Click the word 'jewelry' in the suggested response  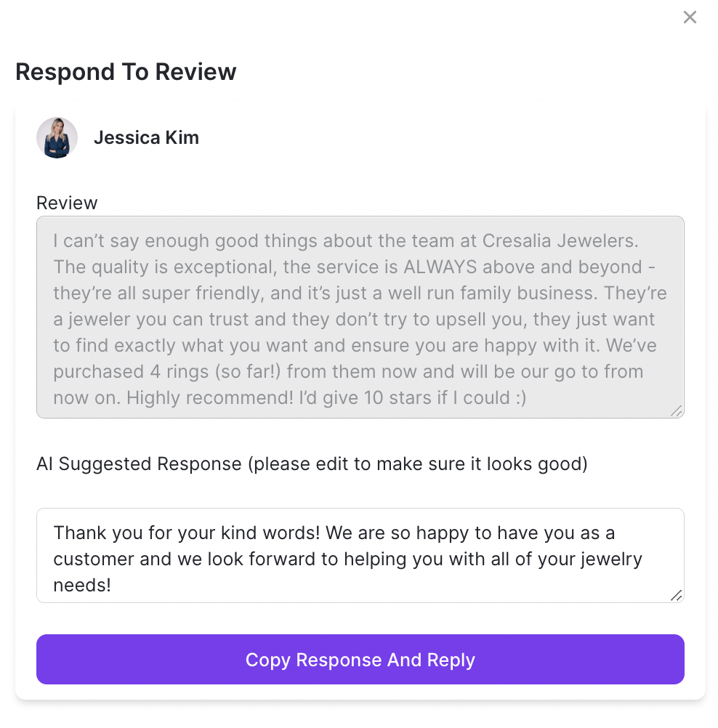coord(613,559)
